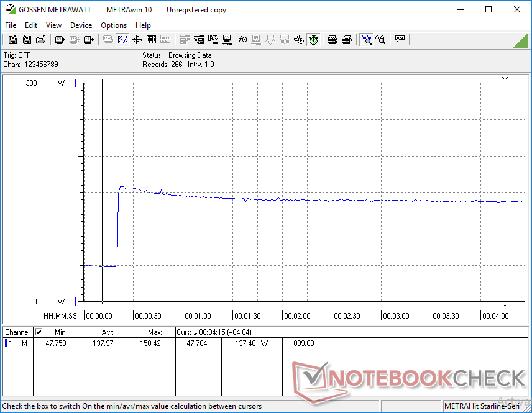This screenshot has width=532, height=413.
Task: Toggle the green stopwatch timer button
Action: [313, 40]
